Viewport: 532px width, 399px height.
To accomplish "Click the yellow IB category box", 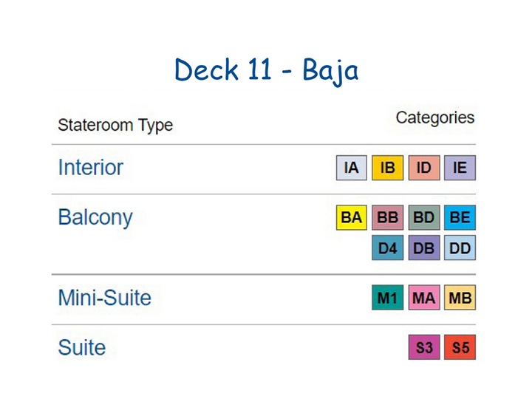I will tap(387, 168).
